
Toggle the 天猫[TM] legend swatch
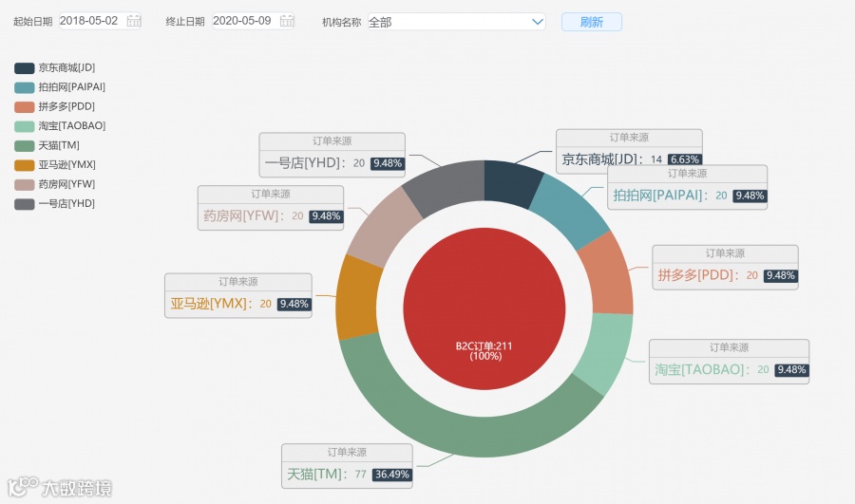[25, 145]
